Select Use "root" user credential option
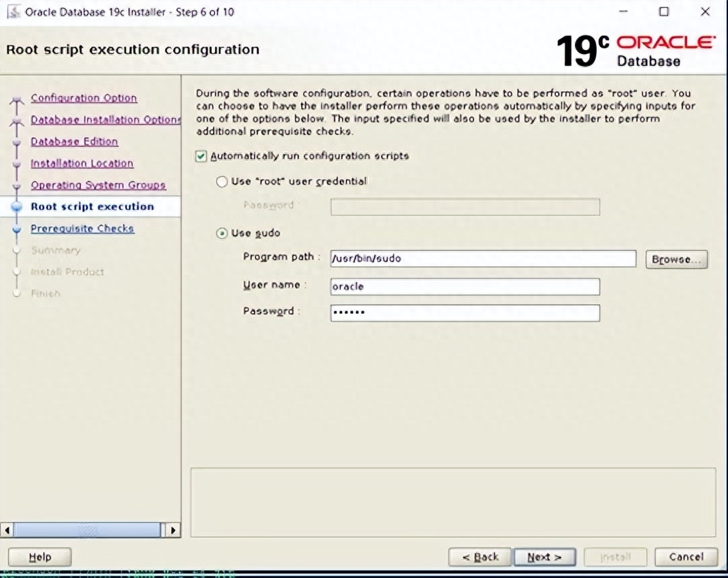This screenshot has width=728, height=578. coord(223,181)
